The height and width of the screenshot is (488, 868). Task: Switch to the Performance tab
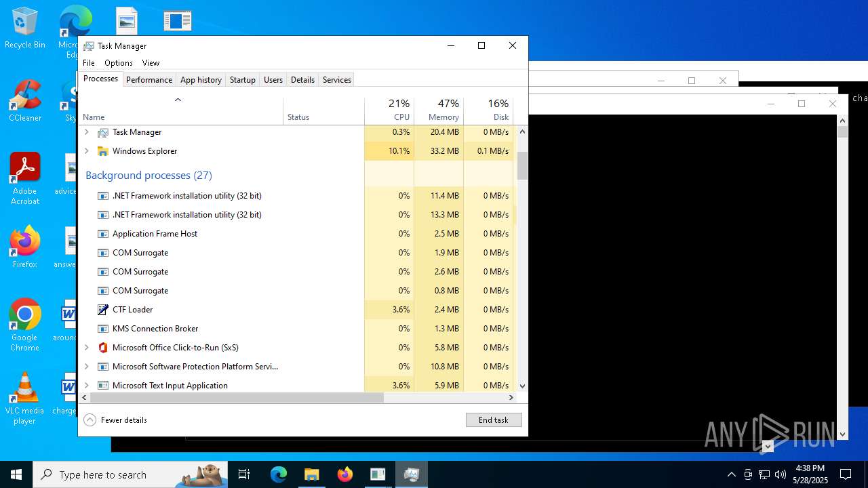[149, 80]
